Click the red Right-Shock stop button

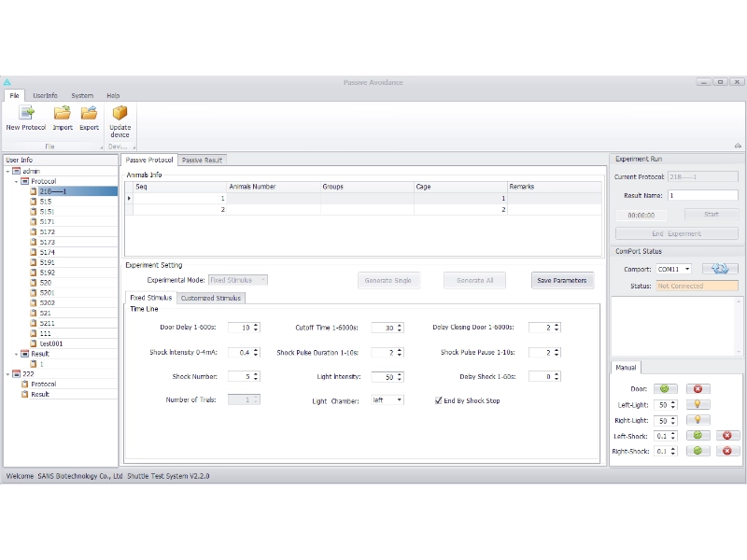[728, 451]
